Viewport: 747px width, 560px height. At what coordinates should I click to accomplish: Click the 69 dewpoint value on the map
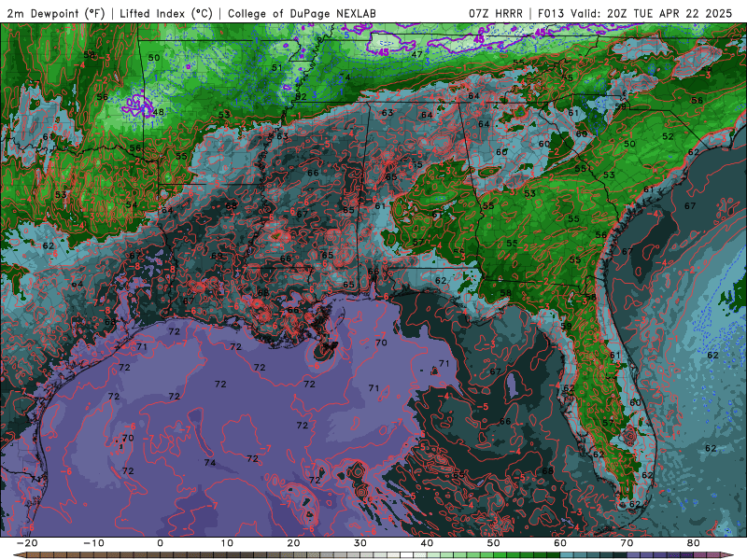tap(217, 256)
